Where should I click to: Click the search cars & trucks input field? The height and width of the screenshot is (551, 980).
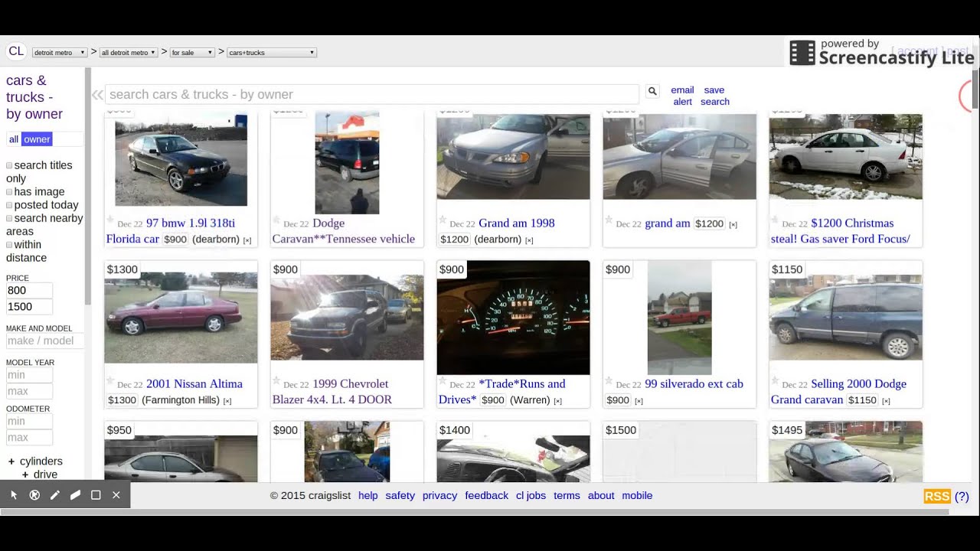tap(372, 94)
